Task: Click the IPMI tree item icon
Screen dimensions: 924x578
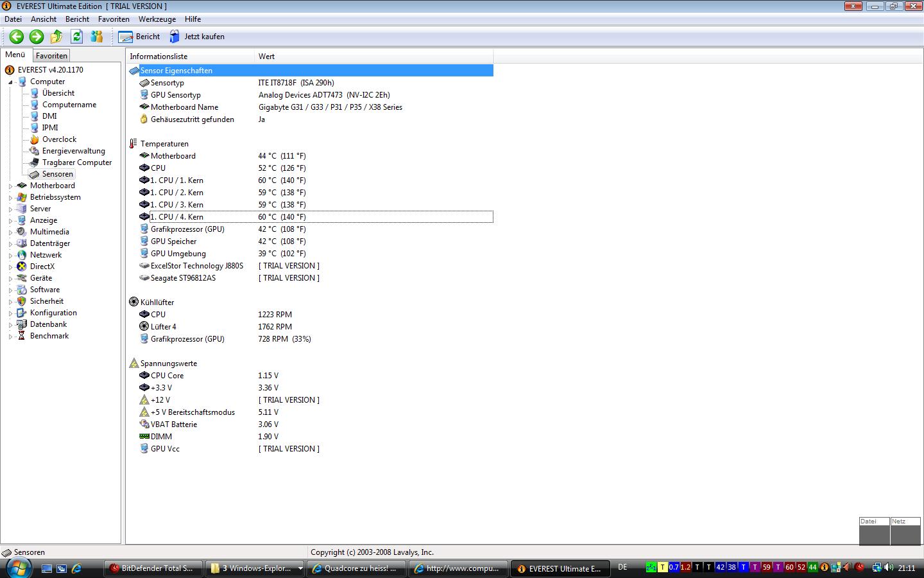Action: 35,128
